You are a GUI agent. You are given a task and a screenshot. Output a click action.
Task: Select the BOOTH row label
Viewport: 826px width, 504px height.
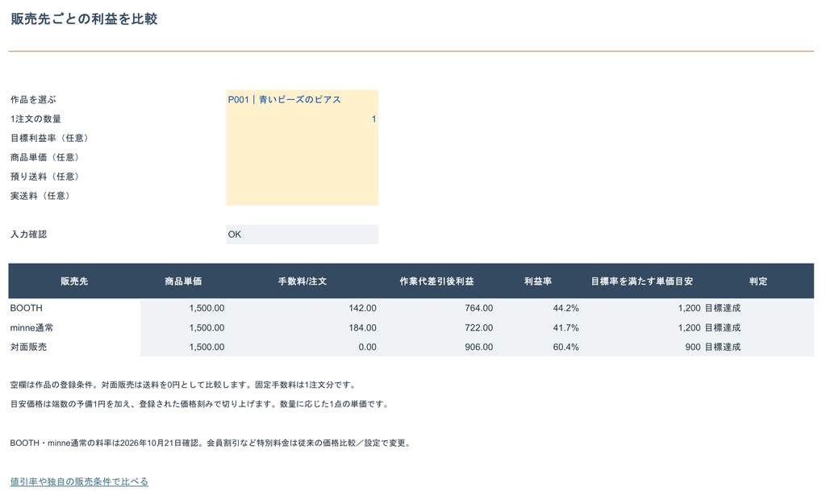click(x=27, y=308)
